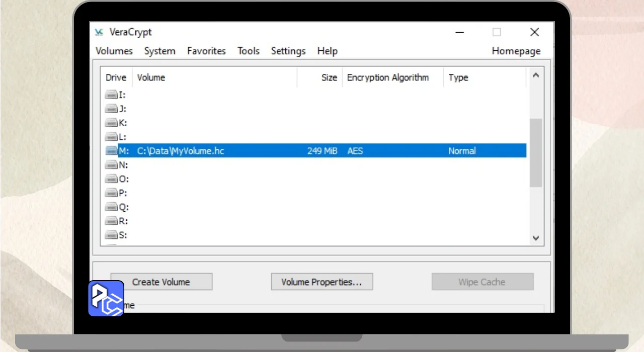Click the Normal type cell

(462, 151)
